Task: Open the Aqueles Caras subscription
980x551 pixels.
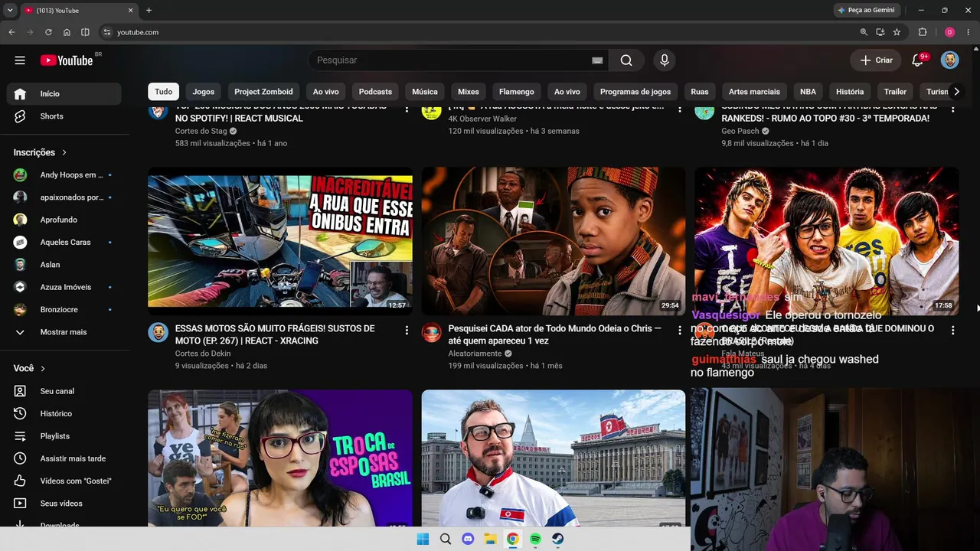Action: [x=64, y=242]
